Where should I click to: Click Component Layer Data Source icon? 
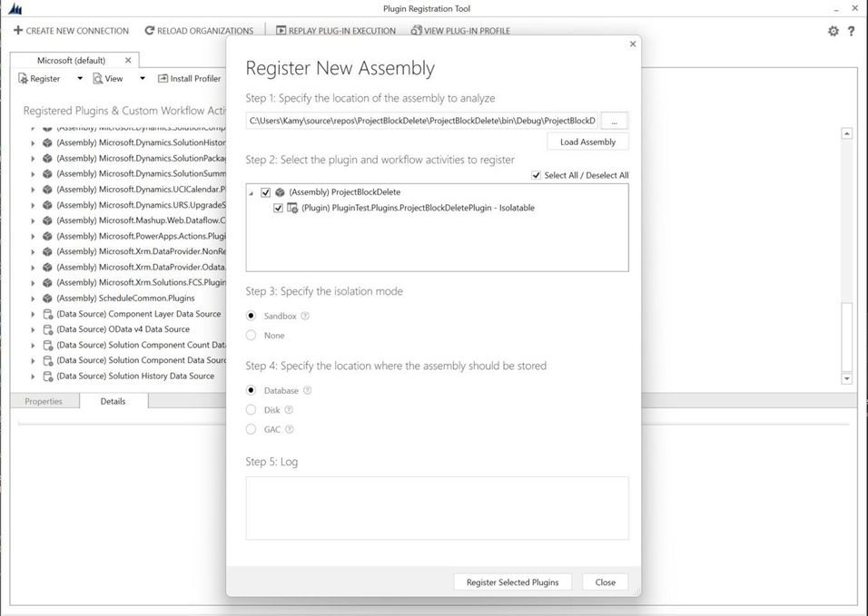[x=47, y=314]
